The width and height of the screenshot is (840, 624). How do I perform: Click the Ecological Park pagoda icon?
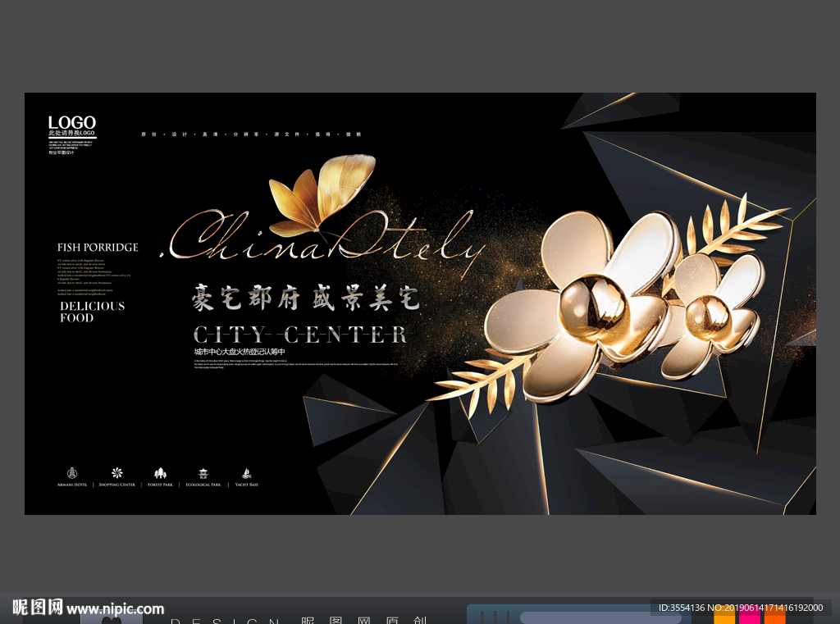point(203,473)
